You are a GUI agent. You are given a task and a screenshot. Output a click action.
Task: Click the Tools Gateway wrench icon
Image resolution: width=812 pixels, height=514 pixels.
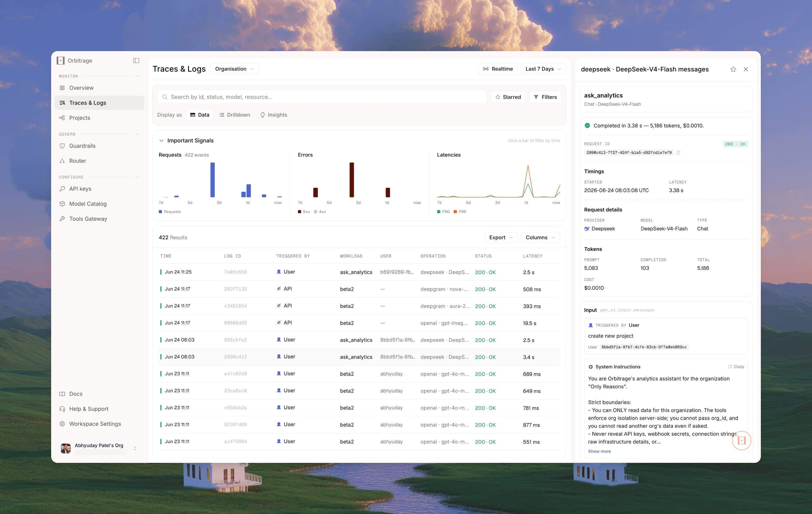[x=62, y=219]
